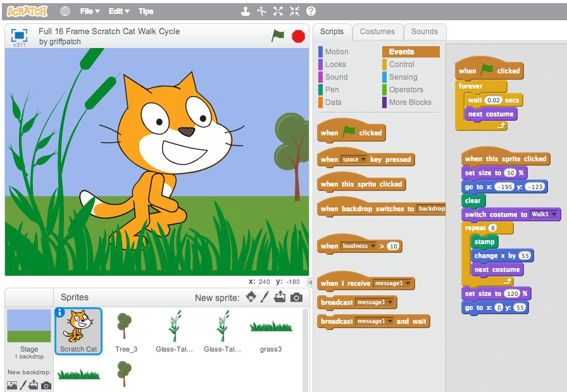This screenshot has width=567, height=392.
Task: Select the grass3 sprite thumbnail
Action: click(x=271, y=332)
